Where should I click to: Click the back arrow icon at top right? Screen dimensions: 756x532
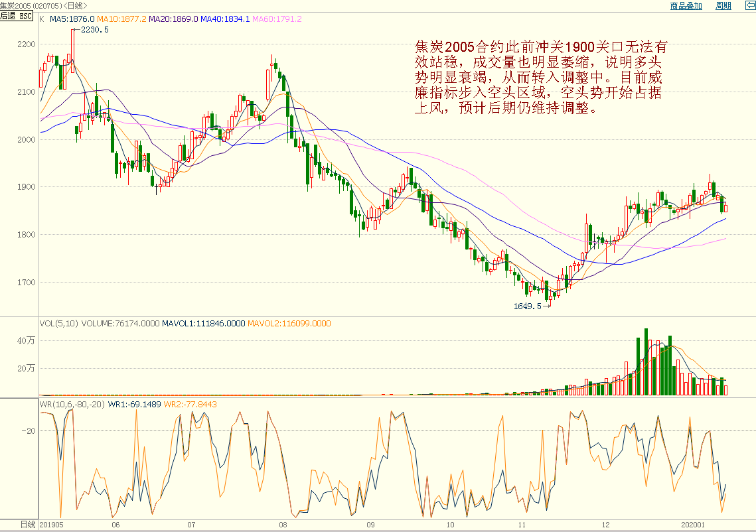coord(747,6)
